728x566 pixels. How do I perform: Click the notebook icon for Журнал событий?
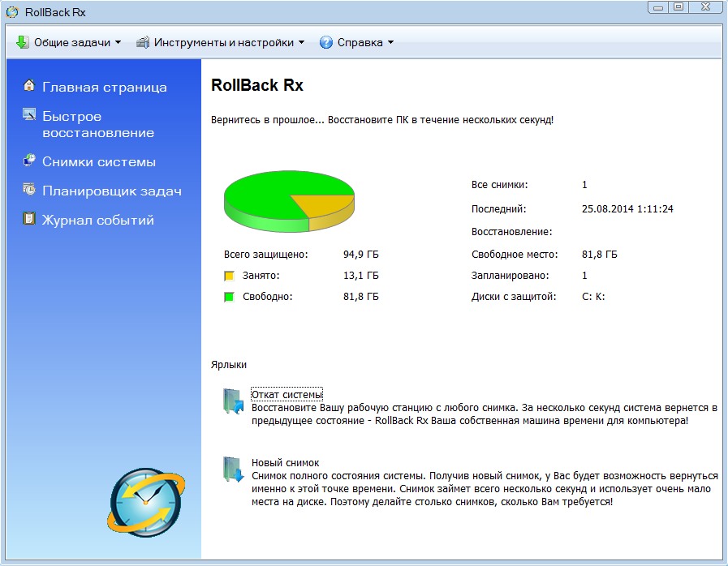point(29,218)
